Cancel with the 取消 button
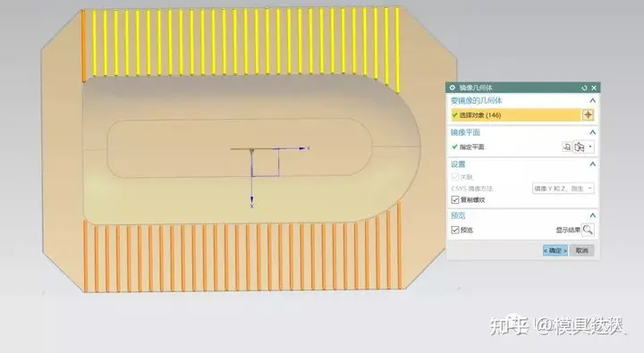644x353 pixels. click(581, 250)
